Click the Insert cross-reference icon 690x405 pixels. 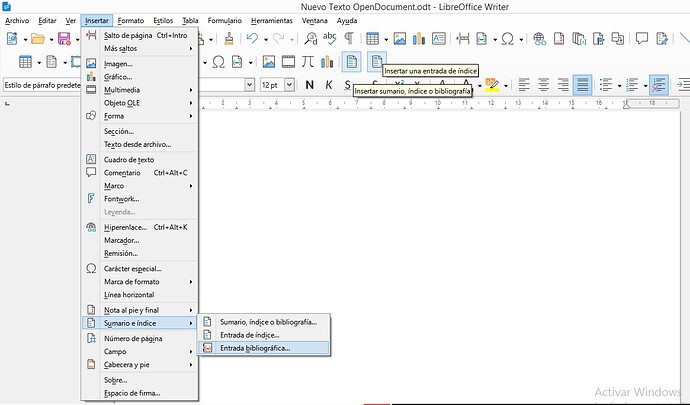618,39
